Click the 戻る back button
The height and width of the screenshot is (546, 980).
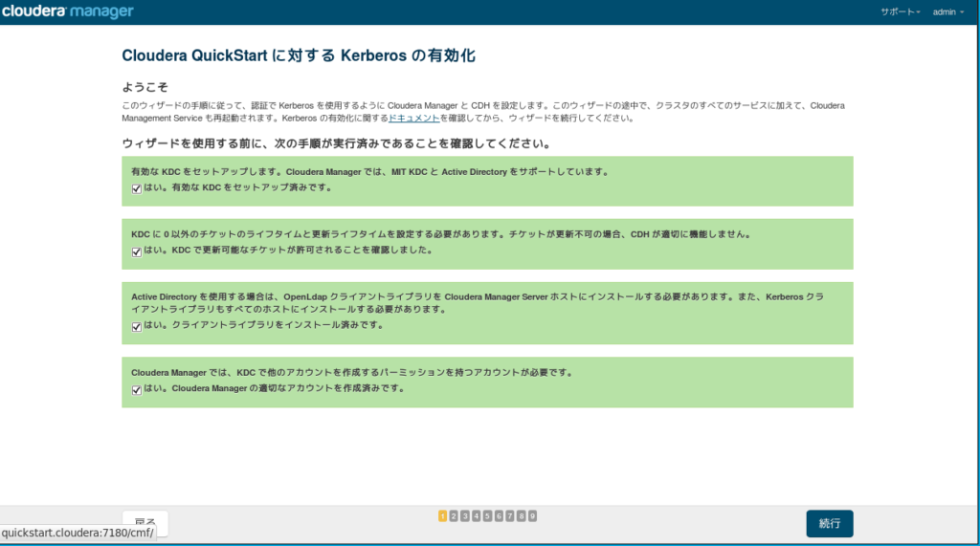(145, 522)
